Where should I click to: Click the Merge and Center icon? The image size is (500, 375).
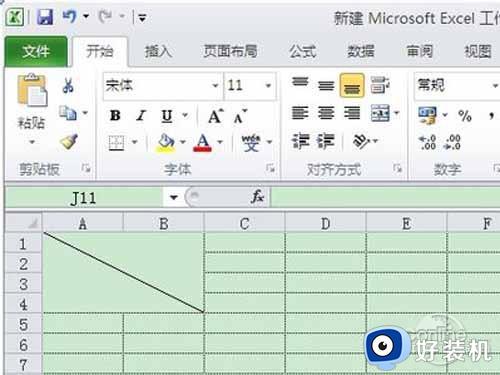coord(380,113)
